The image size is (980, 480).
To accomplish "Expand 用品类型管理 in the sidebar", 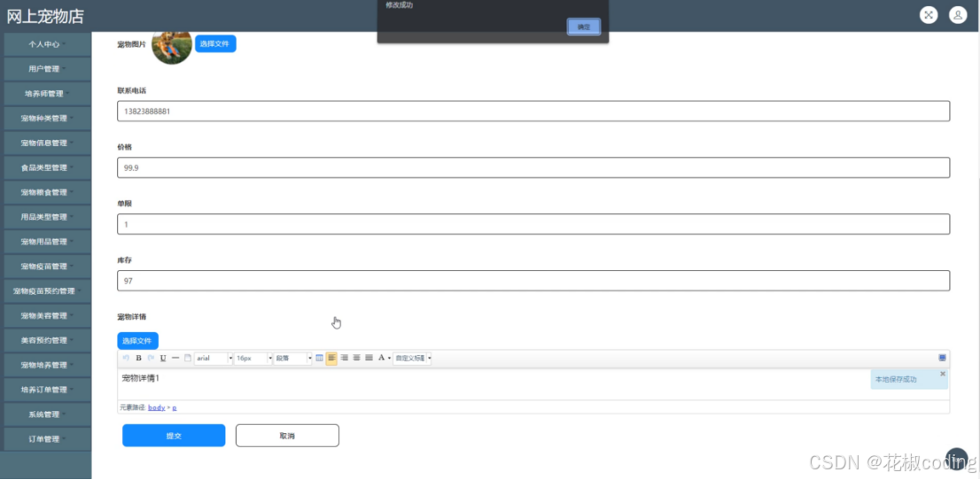I will click(48, 217).
